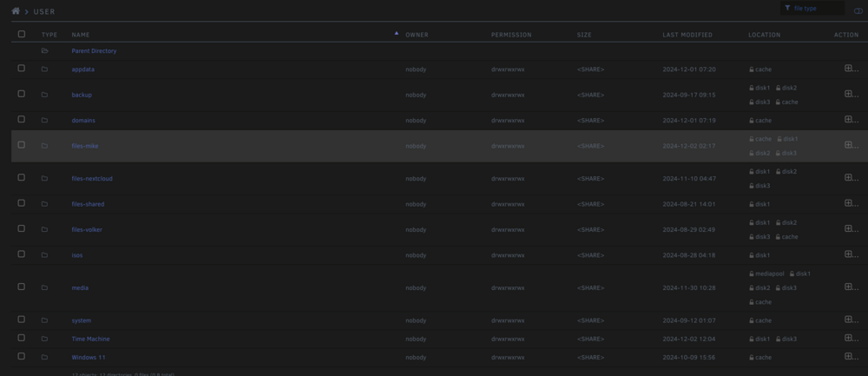The image size is (868, 376).
Task: Click the mediapool location in the media row
Action: (766, 274)
